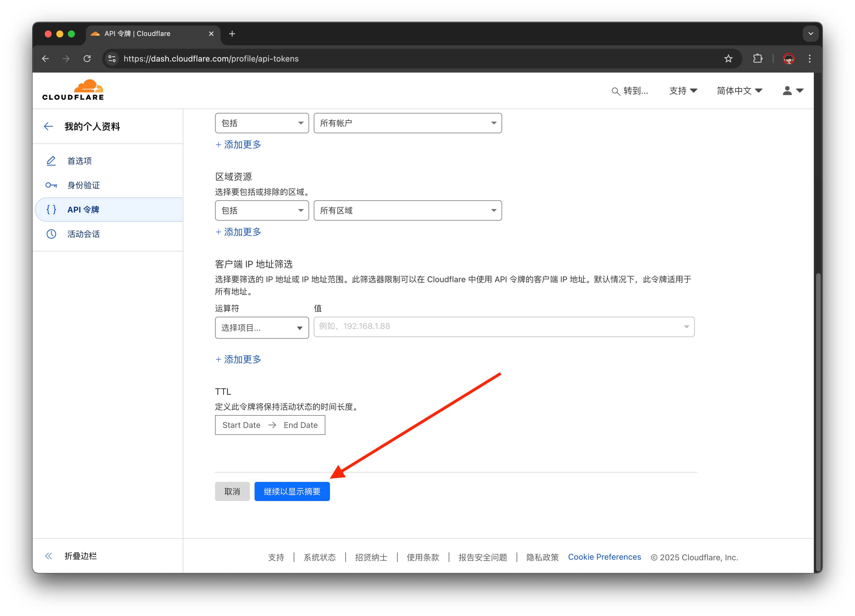Screen dimensions: 855x616
Task: Open site information icon in address bar
Action: pos(112,59)
